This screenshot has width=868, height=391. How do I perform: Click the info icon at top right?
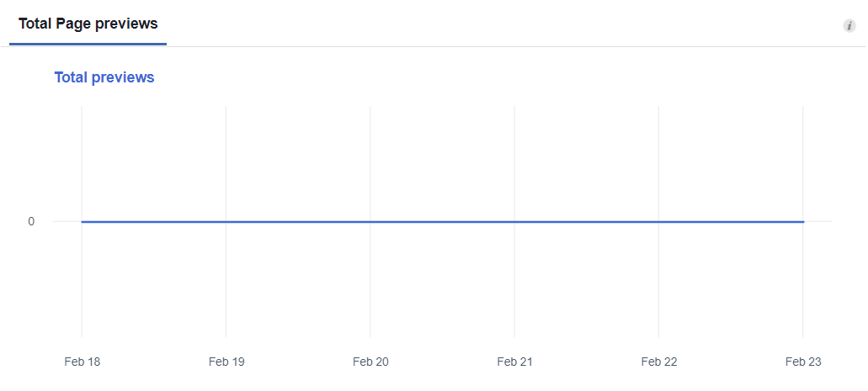pos(849,25)
